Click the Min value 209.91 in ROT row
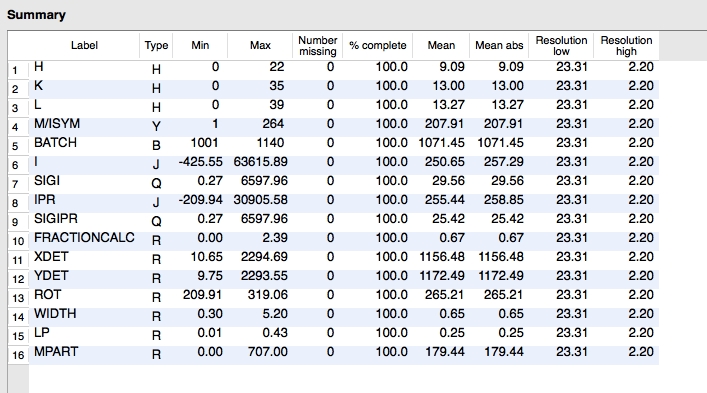 pyautogui.click(x=202, y=295)
